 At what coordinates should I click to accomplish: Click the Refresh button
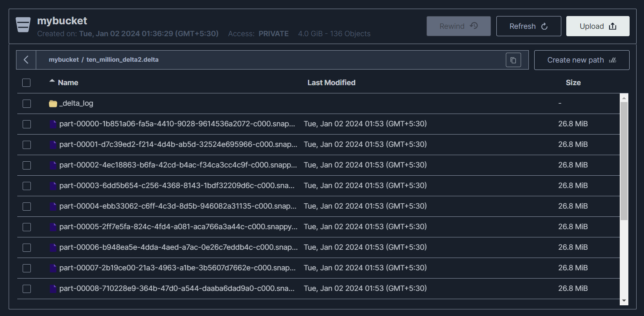[x=528, y=26]
